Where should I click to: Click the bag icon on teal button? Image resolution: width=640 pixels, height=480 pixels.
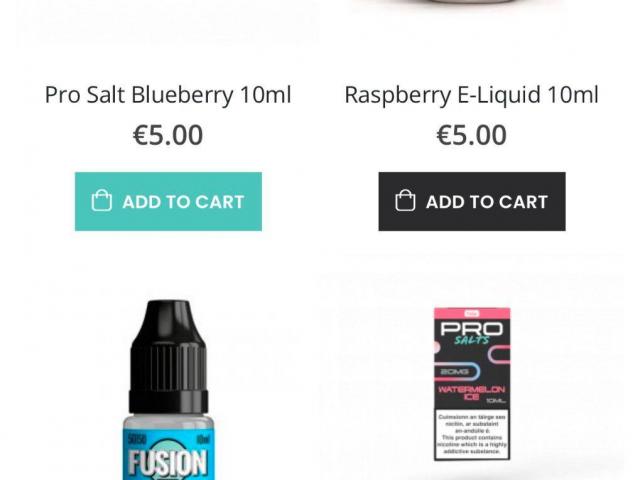coord(102,200)
